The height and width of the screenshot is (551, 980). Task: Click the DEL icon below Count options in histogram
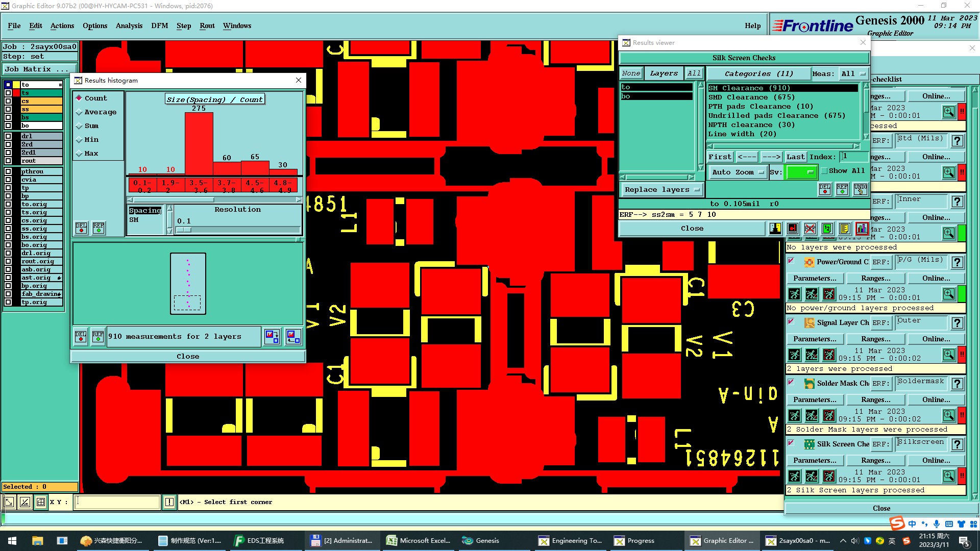[81, 228]
